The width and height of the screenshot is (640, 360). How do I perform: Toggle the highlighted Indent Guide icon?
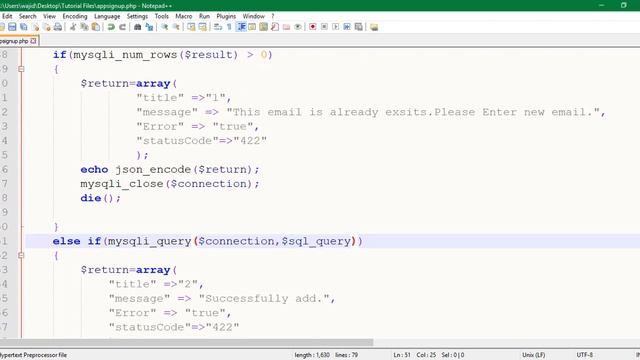coord(241,27)
